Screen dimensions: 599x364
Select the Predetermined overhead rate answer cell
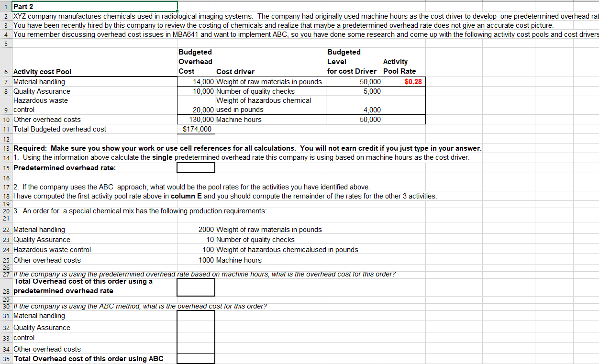[x=196, y=168]
